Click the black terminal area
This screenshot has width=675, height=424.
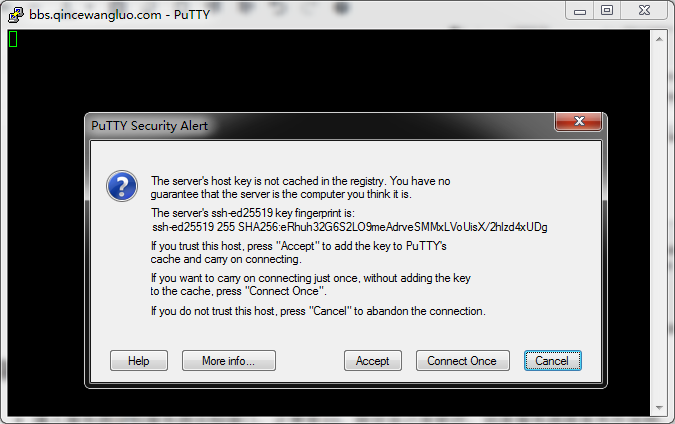pos(328,71)
